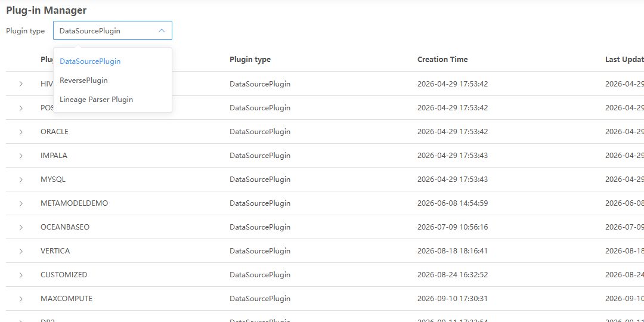
Task: Click creation time 2026-09-10 17:30:31
Action: tap(453, 299)
